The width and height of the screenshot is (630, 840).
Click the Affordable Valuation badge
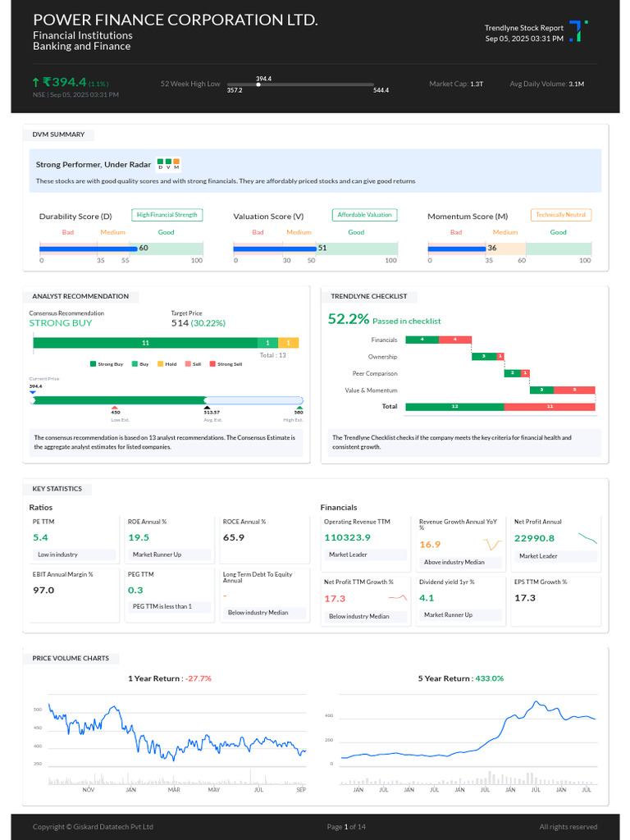(365, 215)
